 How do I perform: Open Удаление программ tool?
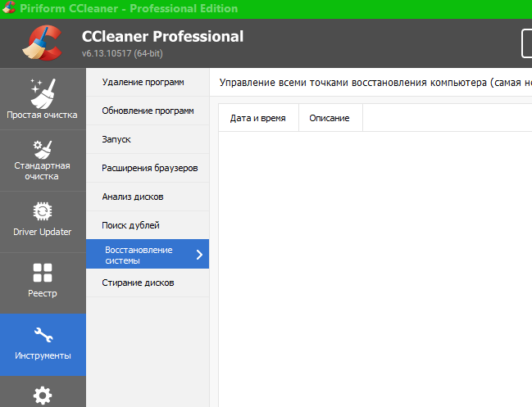tap(148, 83)
